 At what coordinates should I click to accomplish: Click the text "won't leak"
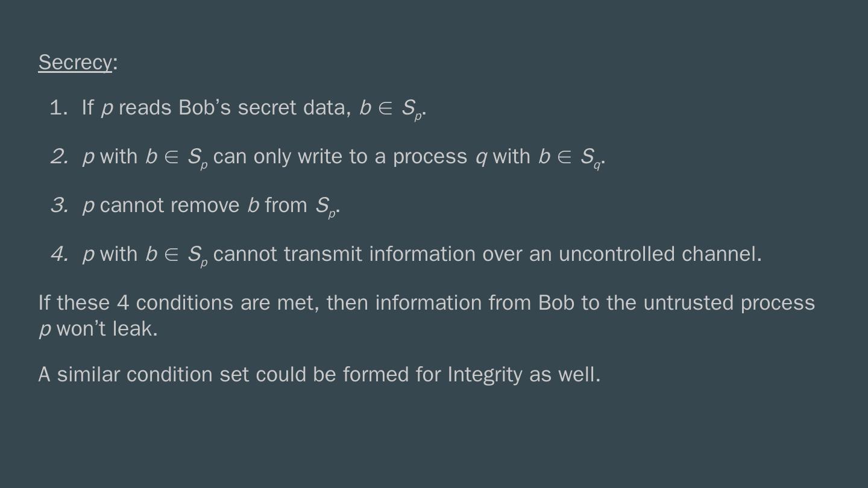point(106,330)
